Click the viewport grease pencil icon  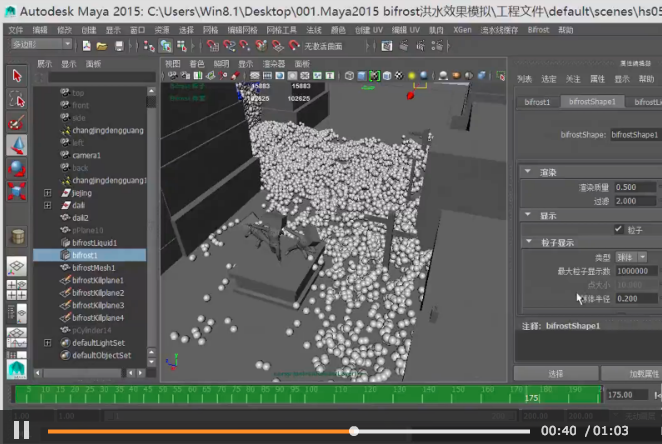236,76
